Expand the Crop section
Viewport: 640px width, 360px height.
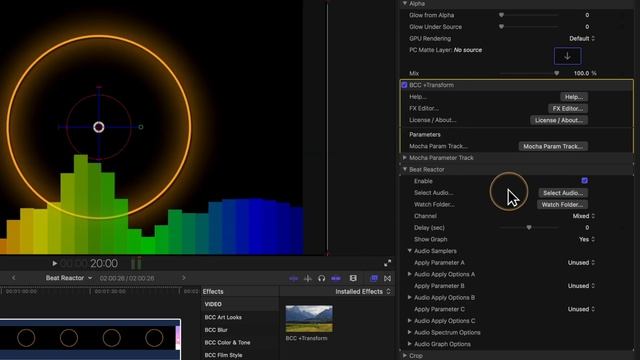[x=405, y=356]
